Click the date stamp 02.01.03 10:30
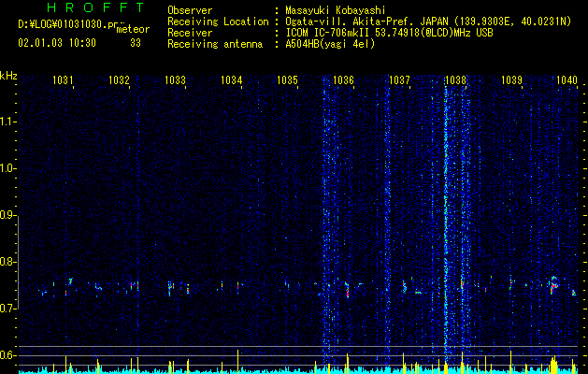The height and width of the screenshot is (374, 588). (x=57, y=43)
